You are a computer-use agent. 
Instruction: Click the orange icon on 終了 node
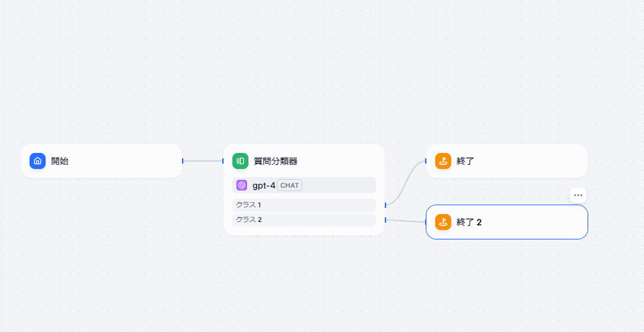tap(443, 161)
